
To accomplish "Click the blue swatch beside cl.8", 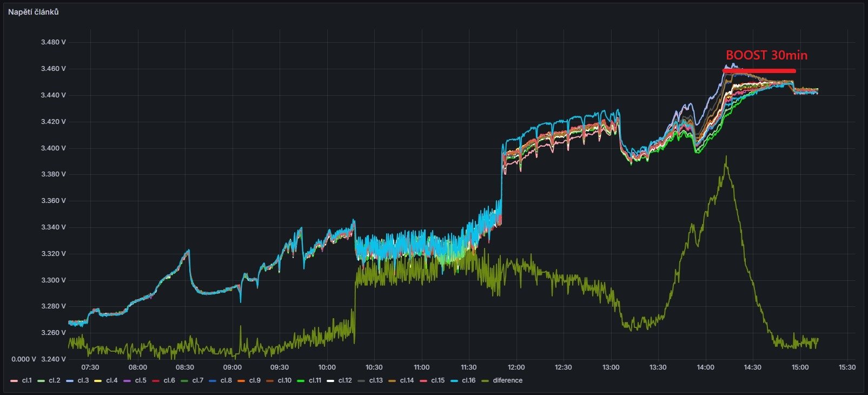I will 213,381.
